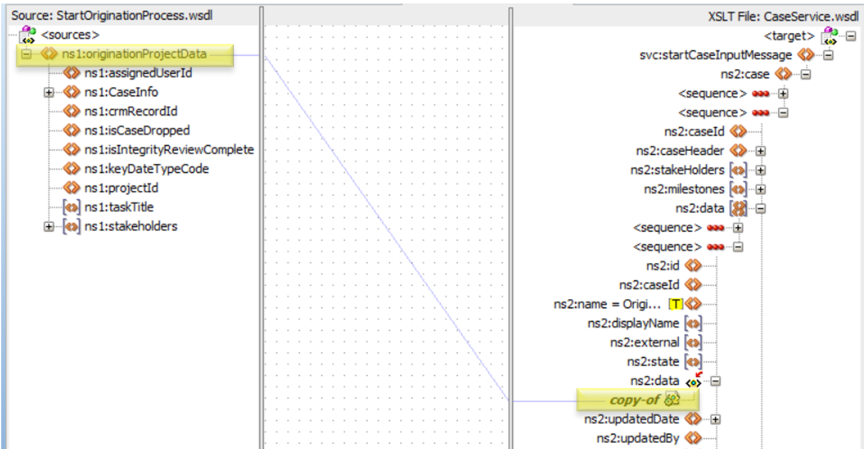
Task: Expand the ns1:stakeholders source node
Action: click(52, 227)
